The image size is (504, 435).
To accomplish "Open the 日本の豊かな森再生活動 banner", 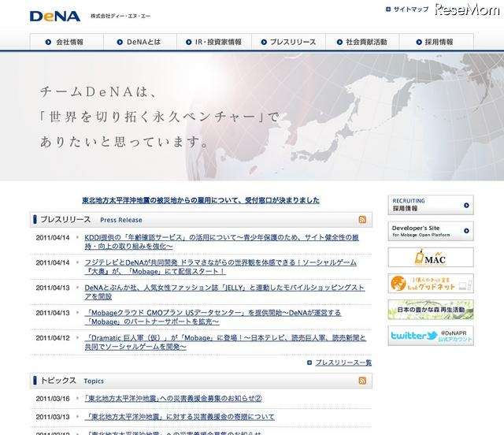I will [431, 310].
